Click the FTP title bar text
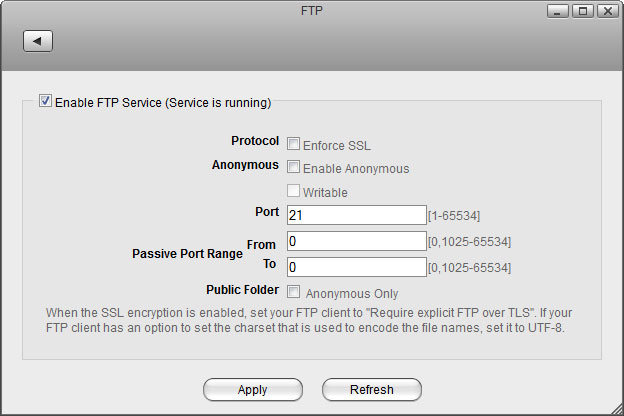624x416 pixels. coord(311,11)
